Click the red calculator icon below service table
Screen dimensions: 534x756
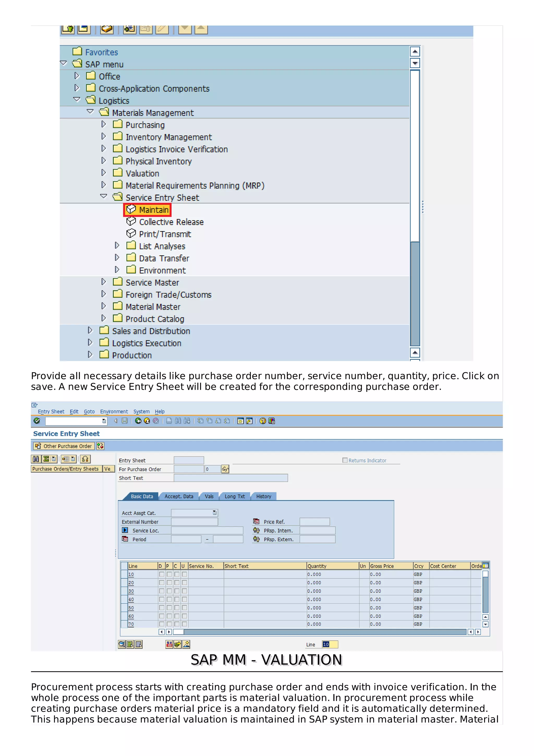[169, 644]
